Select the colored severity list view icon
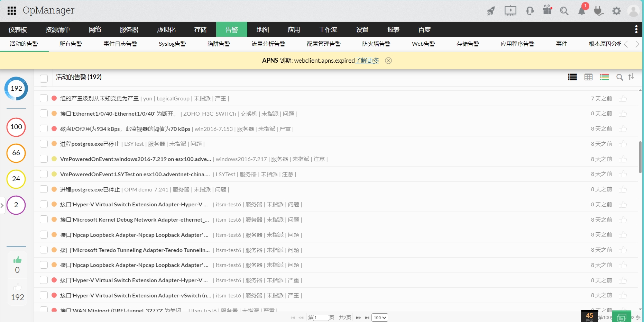644x322 pixels. (604, 77)
